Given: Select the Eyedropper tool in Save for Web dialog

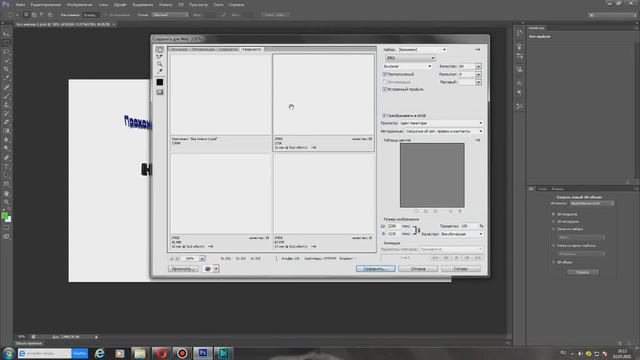Looking at the screenshot, I should [x=160, y=71].
